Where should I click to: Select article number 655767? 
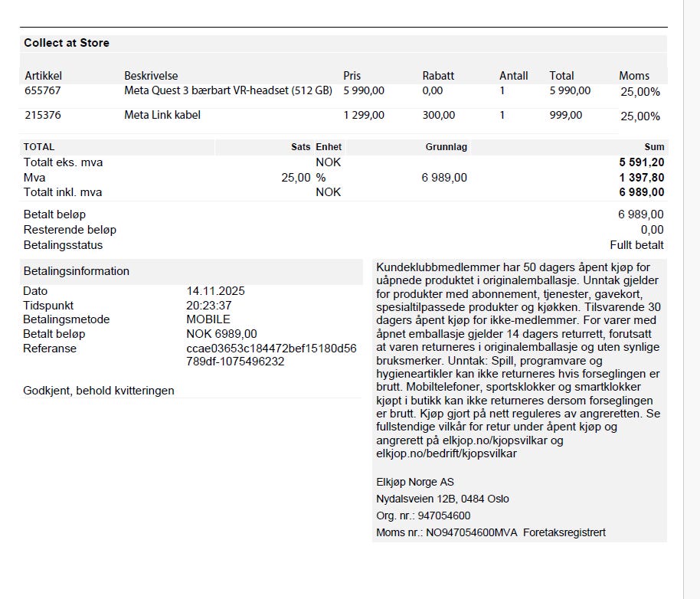(x=43, y=90)
